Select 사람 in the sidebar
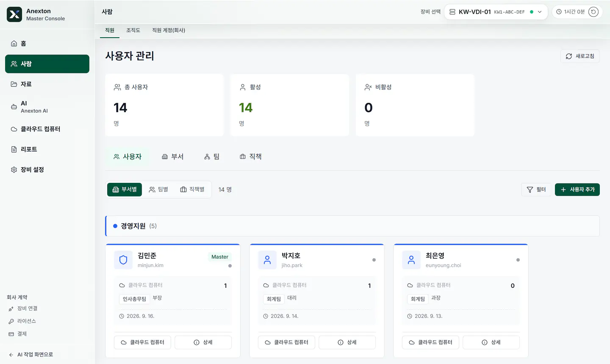The height and width of the screenshot is (364, 610). (x=47, y=64)
